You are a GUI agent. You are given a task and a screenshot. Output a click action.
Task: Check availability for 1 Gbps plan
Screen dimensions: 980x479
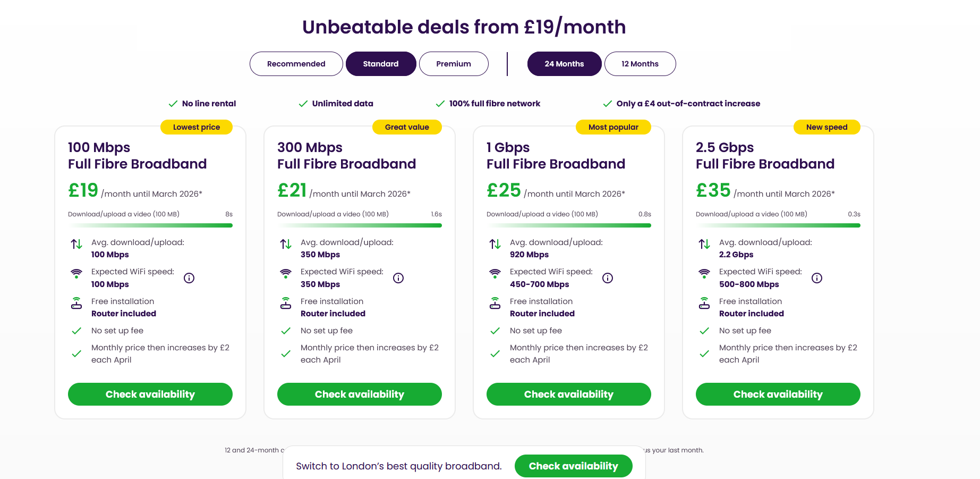click(x=569, y=394)
